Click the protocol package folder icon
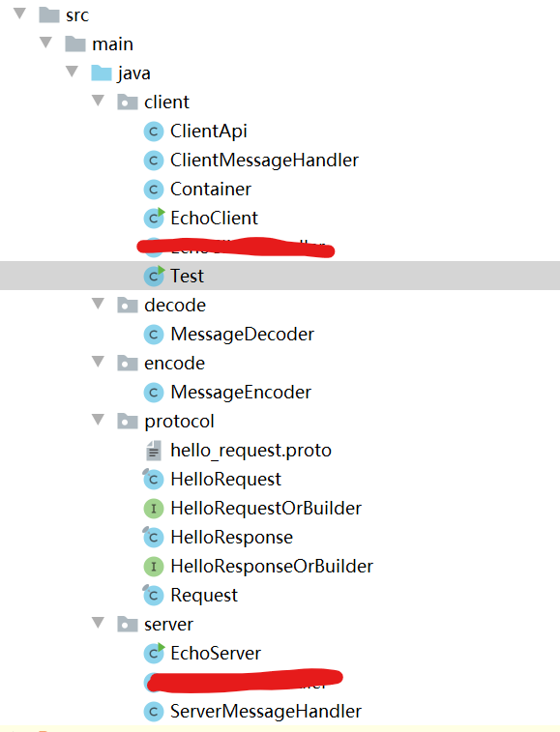 pos(127,422)
